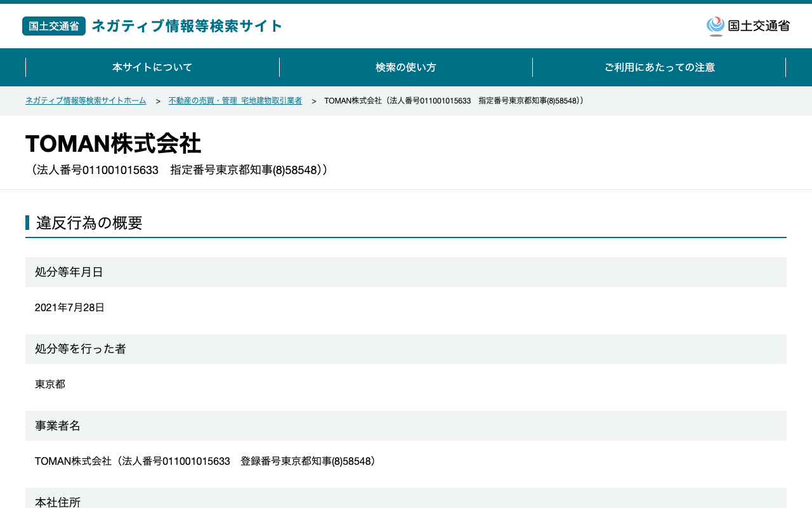This screenshot has height=508, width=812.
Task: Open the ネガティブ情報等検索サイト title link
Action: [x=187, y=26]
